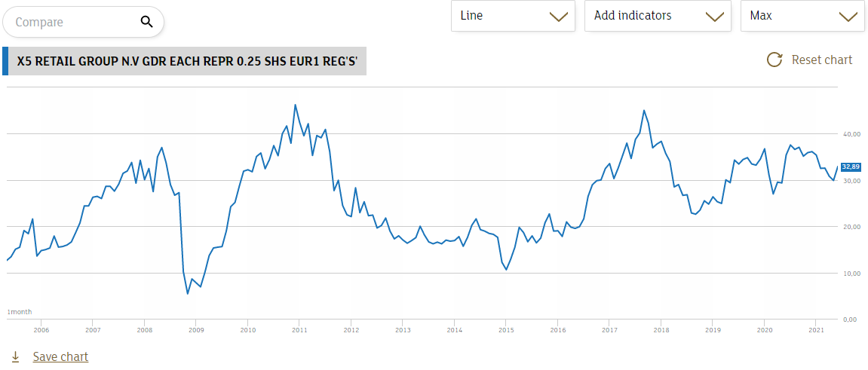Screen dimensions: 868x370
Task: Click the 20,00 y-axis label
Action: pos(851,227)
